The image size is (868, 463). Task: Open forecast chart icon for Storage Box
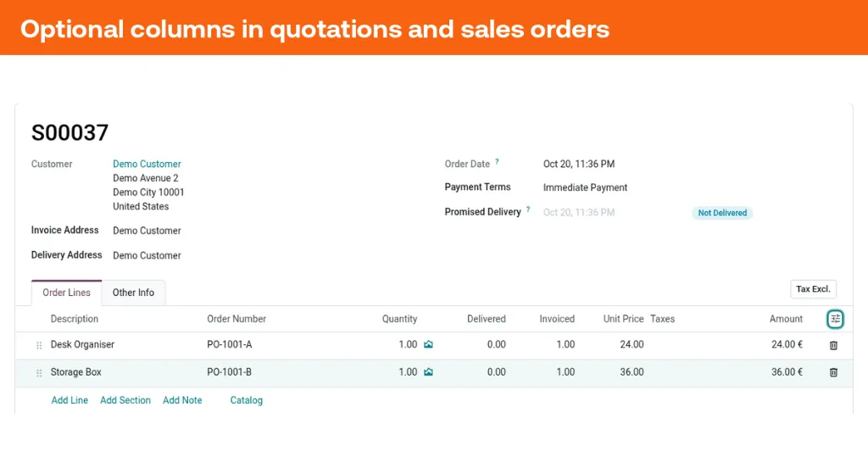pos(428,372)
